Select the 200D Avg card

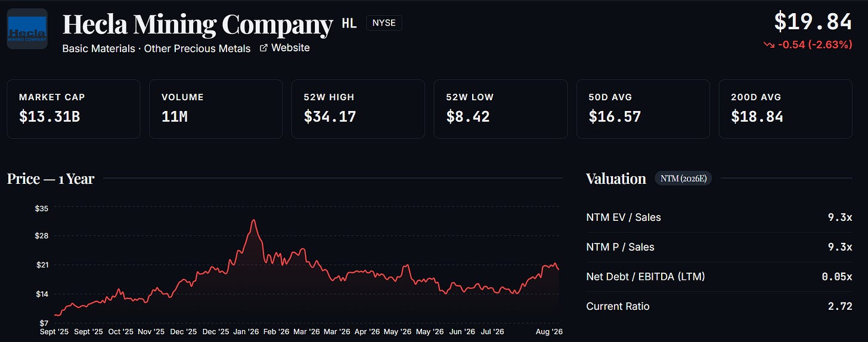tap(786, 109)
